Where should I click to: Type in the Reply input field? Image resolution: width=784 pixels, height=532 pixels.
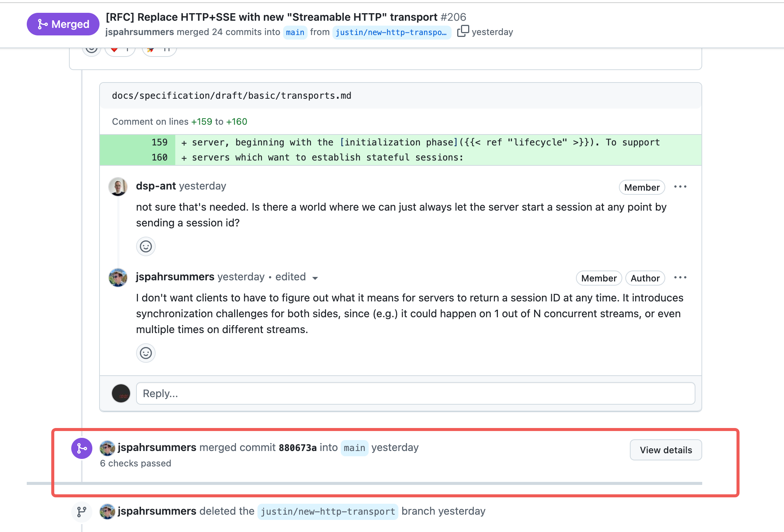pos(415,393)
